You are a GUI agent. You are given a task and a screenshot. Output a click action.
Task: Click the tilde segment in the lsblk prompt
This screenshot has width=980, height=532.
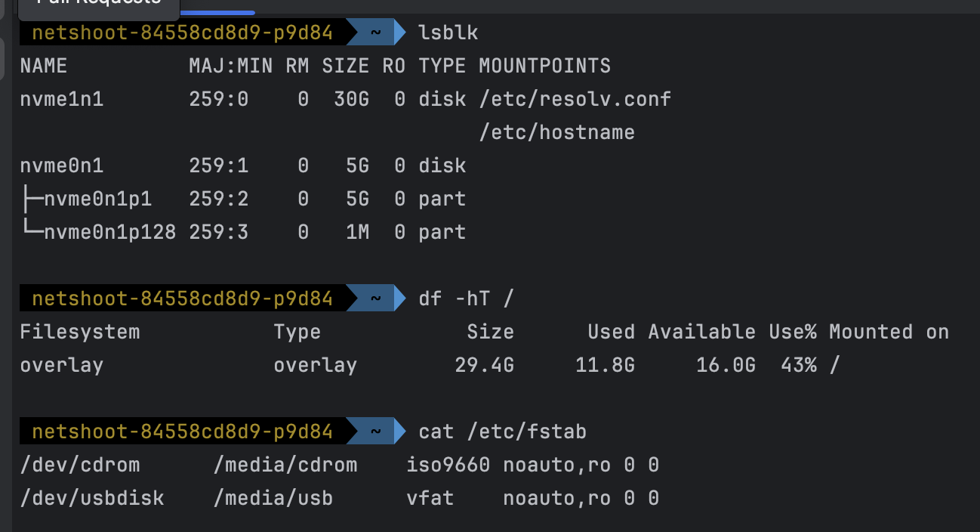tap(375, 33)
